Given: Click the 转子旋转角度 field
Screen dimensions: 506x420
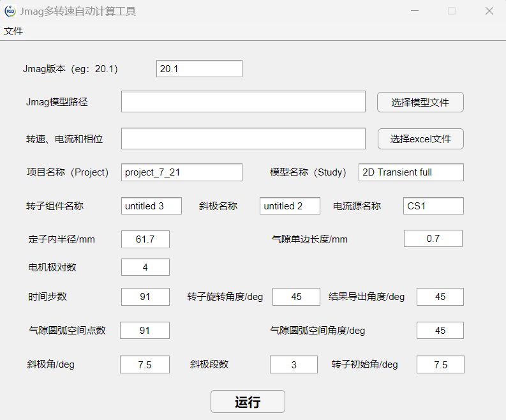Looking at the screenshot, I should pos(296,297).
